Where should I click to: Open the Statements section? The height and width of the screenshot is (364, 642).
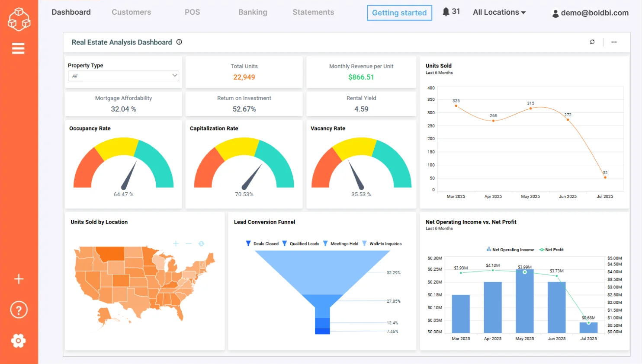[313, 12]
